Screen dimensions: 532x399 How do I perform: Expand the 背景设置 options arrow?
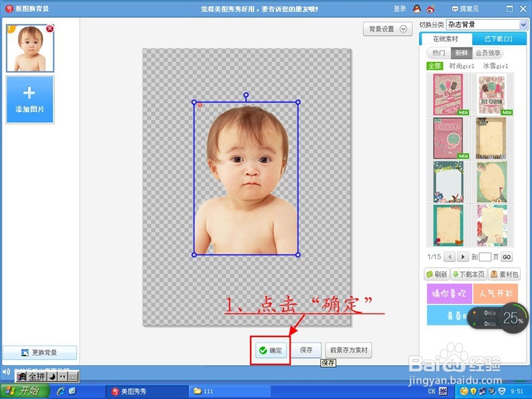coord(402,29)
